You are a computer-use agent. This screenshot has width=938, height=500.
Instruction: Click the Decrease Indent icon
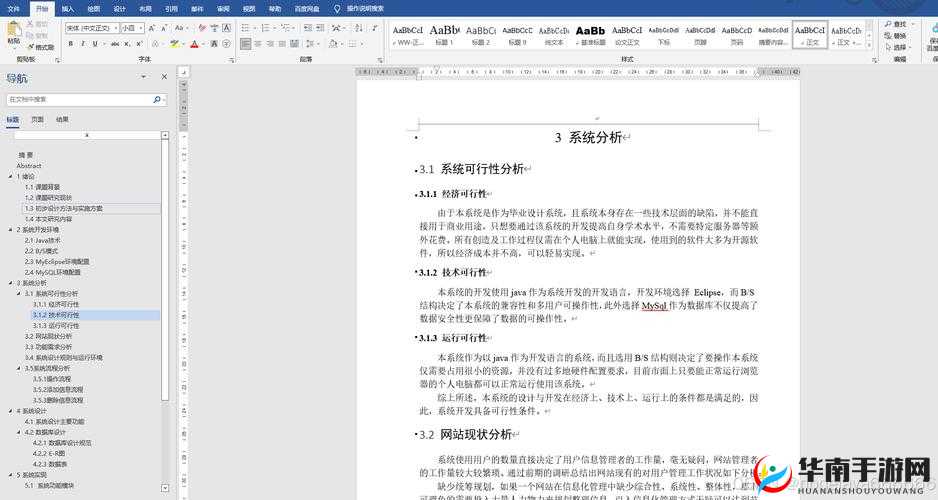point(307,28)
